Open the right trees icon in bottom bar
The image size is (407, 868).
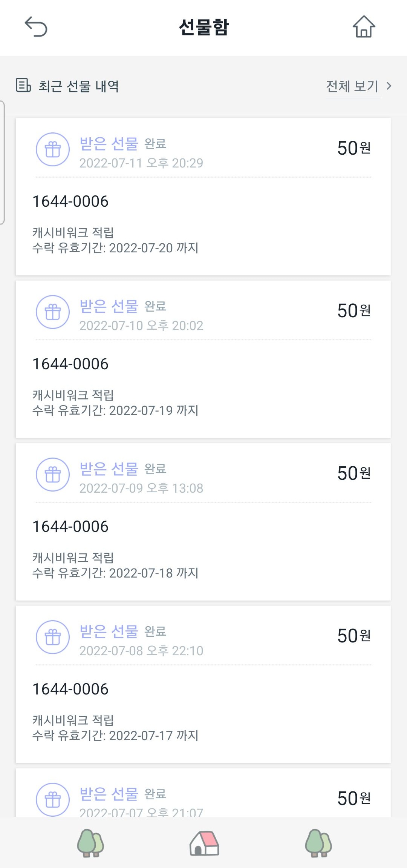pos(318,843)
